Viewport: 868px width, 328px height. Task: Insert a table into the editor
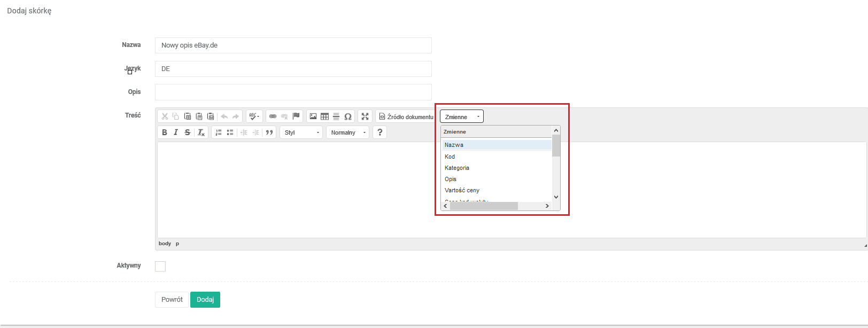pos(324,116)
